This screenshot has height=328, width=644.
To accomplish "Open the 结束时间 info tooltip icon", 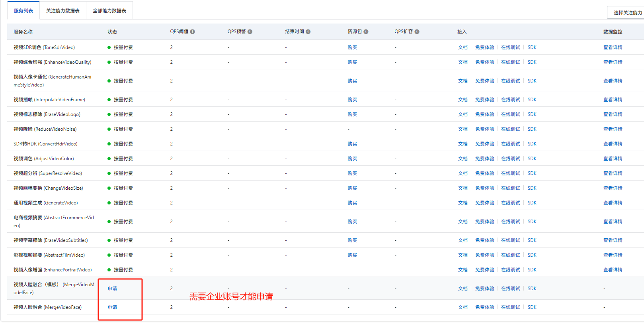I will point(308,32).
